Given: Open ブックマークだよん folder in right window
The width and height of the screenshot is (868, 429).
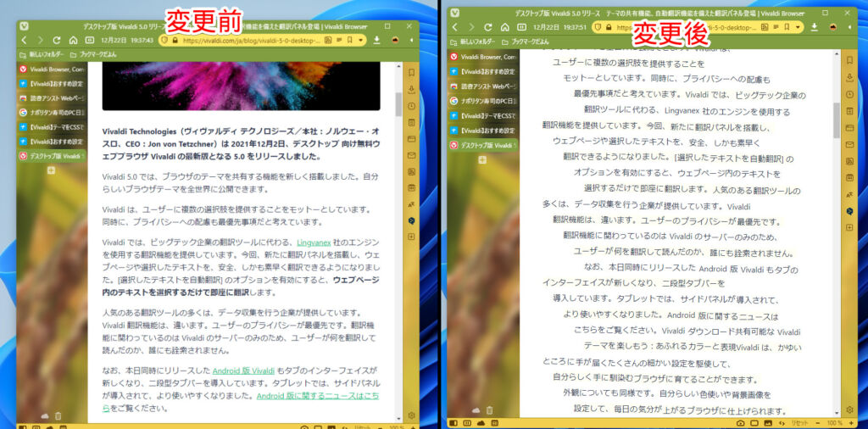Looking at the screenshot, I should (527, 42).
